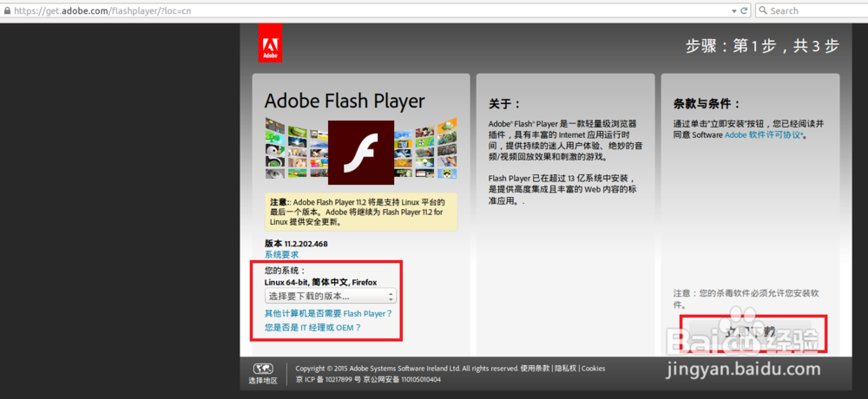Click the yellow Linux 注意 notice box

pos(361,212)
